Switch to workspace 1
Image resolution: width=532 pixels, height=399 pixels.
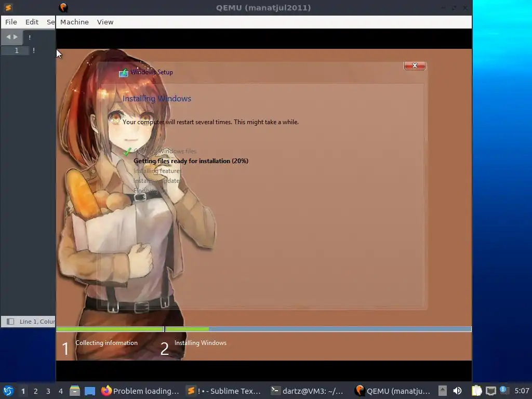(23, 391)
